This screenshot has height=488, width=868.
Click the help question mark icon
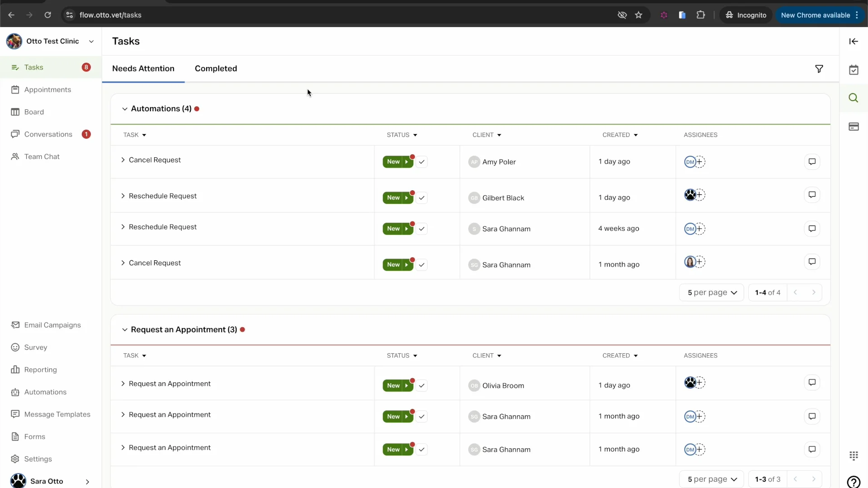click(x=854, y=482)
